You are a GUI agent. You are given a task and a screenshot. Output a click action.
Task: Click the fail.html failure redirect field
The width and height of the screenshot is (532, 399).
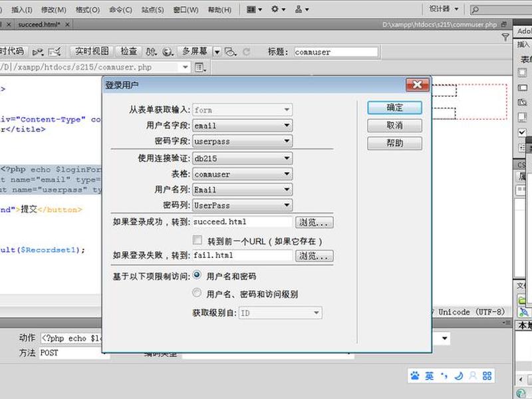[x=242, y=255]
